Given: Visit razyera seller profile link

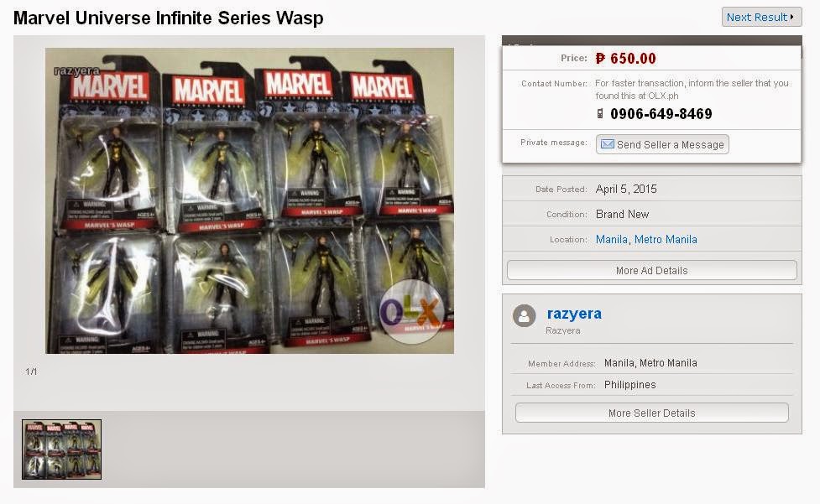Looking at the screenshot, I should [574, 314].
